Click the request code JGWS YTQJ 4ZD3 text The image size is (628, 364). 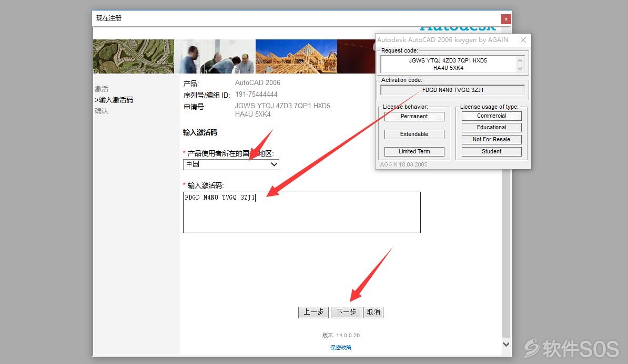pyautogui.click(x=282, y=110)
